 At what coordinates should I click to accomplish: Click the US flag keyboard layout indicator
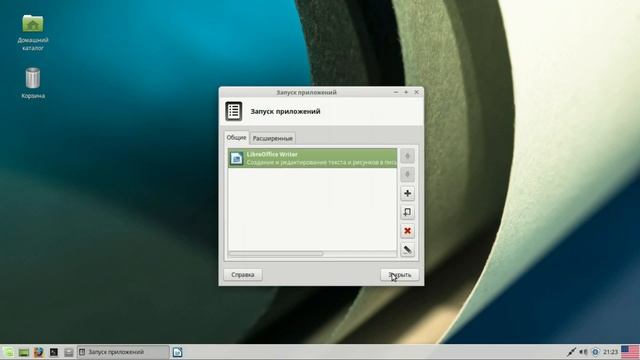pos(630,352)
